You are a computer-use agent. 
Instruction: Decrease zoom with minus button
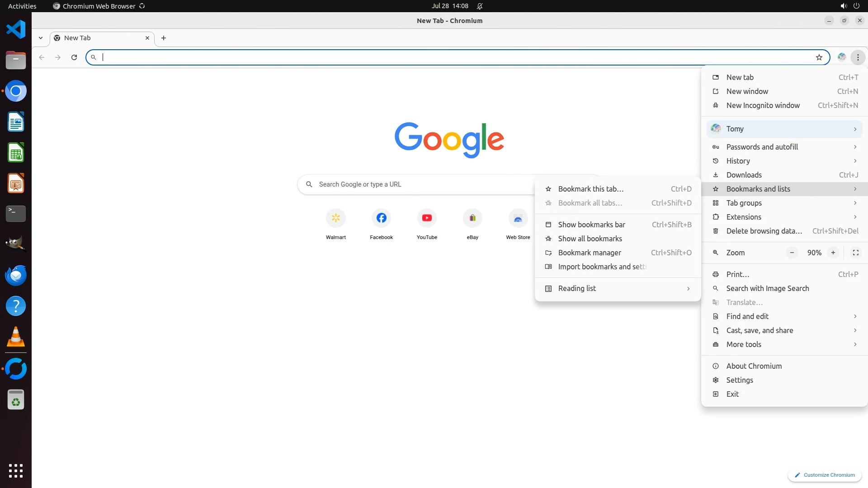coord(792,253)
